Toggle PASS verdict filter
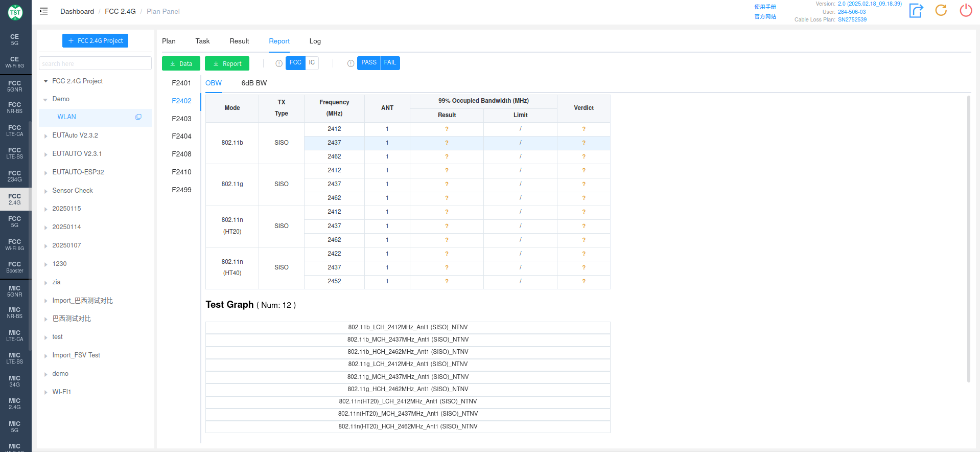The image size is (980, 452). 369,63
